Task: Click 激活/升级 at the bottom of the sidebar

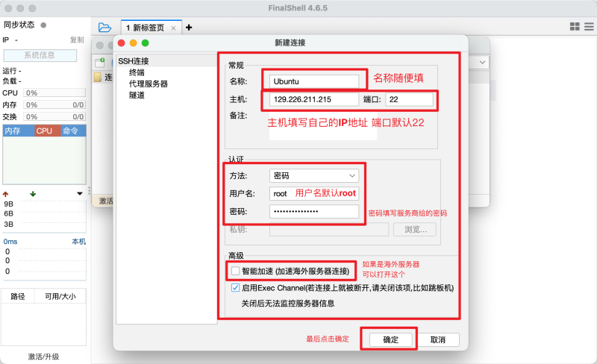Action: click(x=43, y=357)
